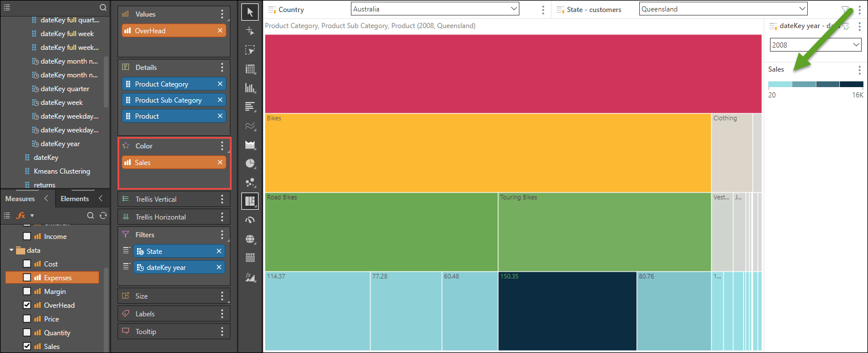
Task: Open the Measures tab
Action: tap(20, 199)
